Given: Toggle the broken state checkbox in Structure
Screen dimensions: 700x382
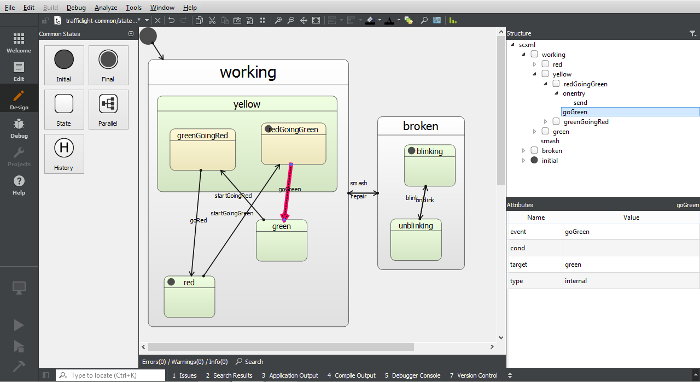Looking at the screenshot, I should pos(534,150).
